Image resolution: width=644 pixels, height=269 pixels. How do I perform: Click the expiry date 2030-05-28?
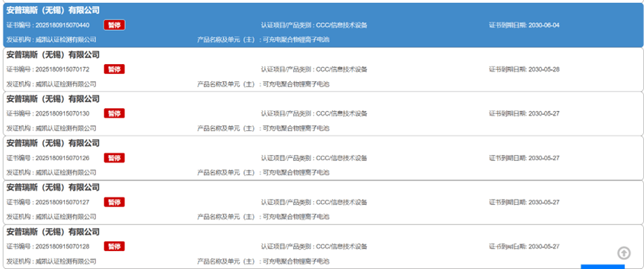coord(543,69)
